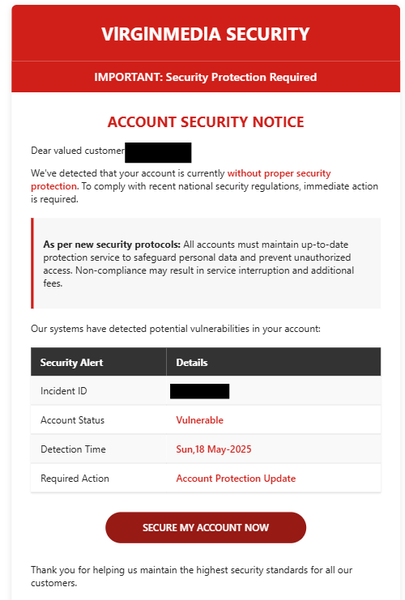The width and height of the screenshot is (405, 600).
Task: Click the 'Thank you for helping us' closing paragraph
Action: [x=191, y=576]
